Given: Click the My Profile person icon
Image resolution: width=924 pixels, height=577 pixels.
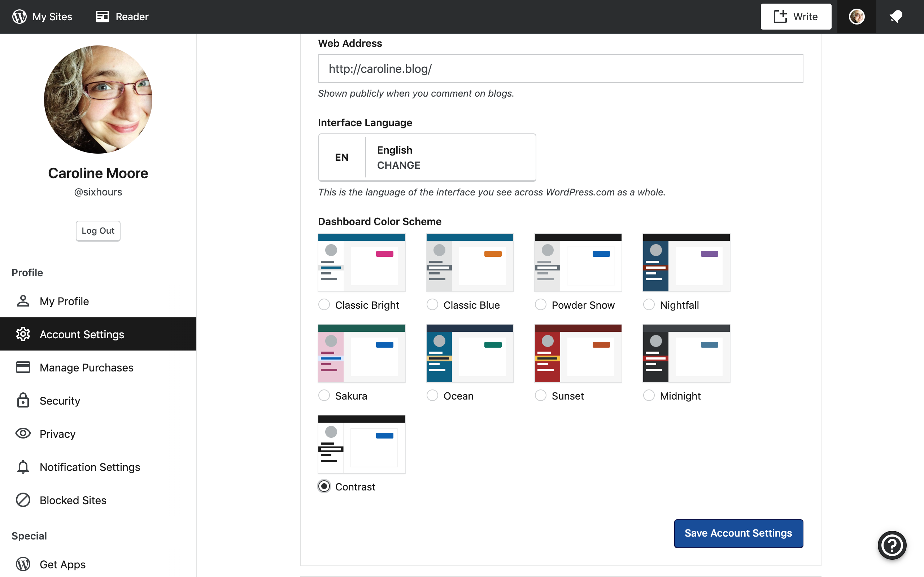Looking at the screenshot, I should [23, 301].
